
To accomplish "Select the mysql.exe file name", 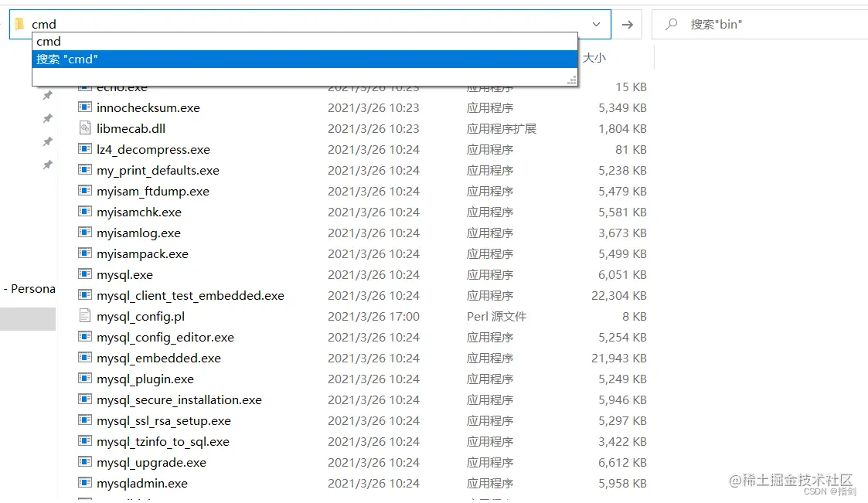I will [x=124, y=274].
